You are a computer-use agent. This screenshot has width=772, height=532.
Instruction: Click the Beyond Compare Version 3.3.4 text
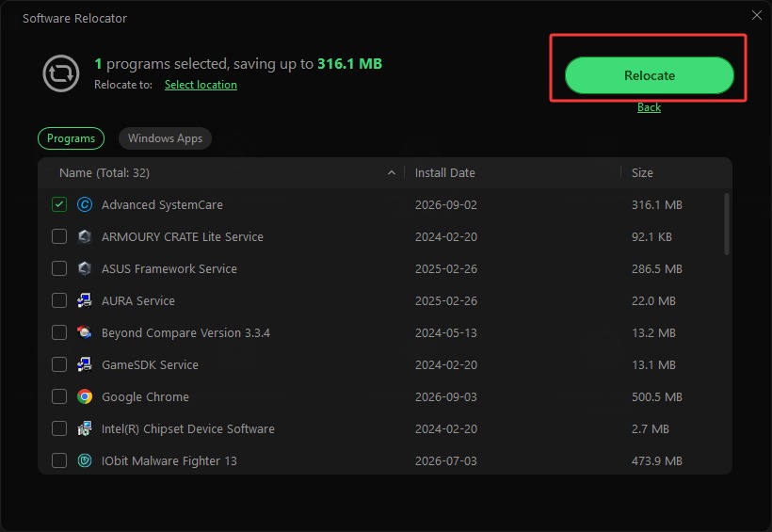[185, 333]
